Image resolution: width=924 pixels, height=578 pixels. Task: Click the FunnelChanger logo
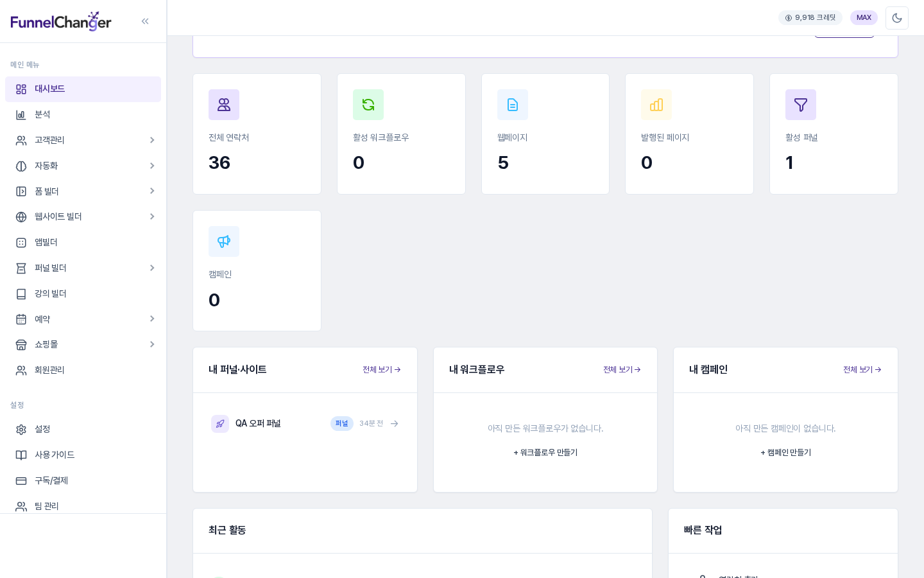(61, 21)
